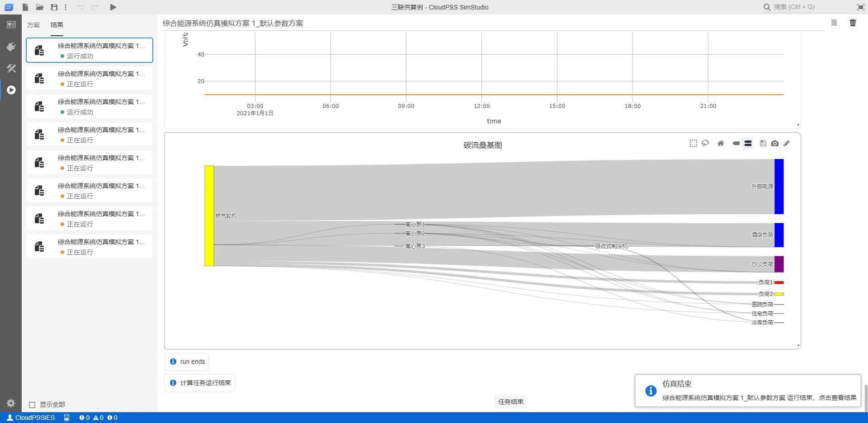Delete the result with the trash icon
The width and height of the screenshot is (868, 423).
(853, 23)
